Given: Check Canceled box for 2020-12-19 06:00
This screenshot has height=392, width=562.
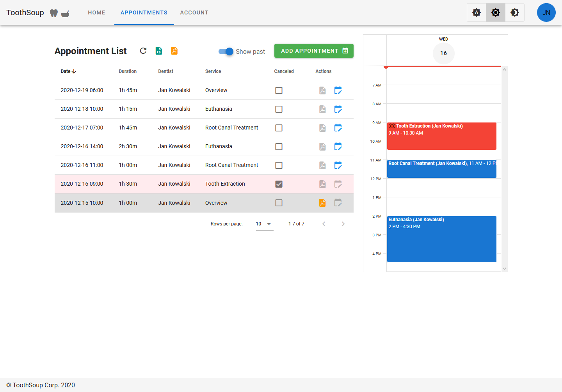Looking at the screenshot, I should 279,90.
